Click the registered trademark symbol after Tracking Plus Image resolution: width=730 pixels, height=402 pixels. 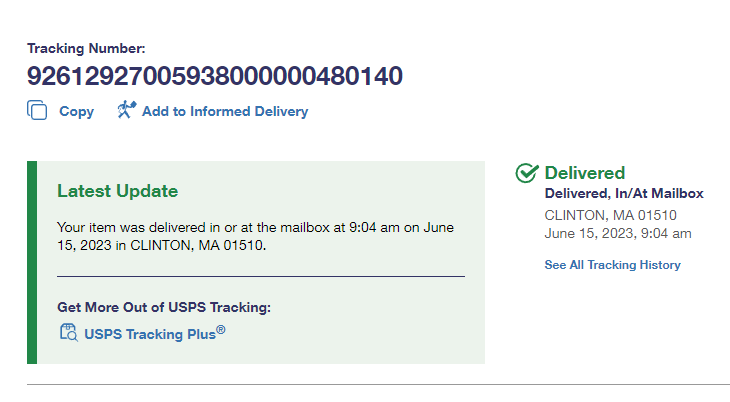(221, 329)
